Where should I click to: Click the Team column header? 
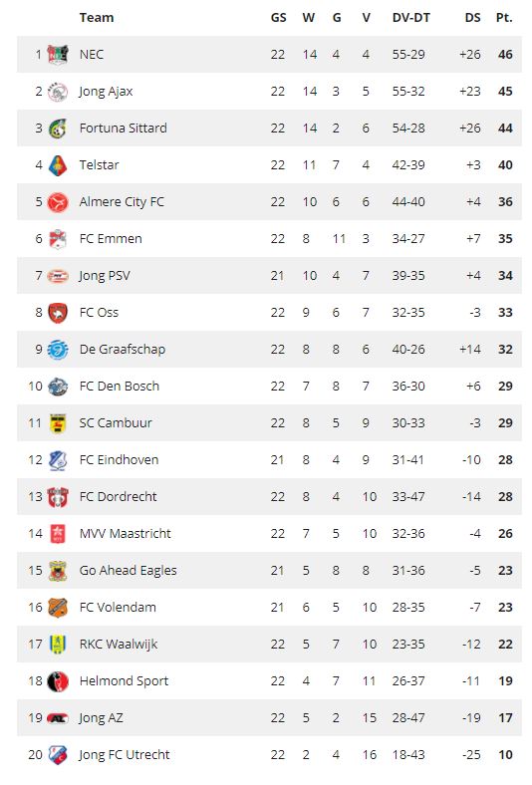coord(97,18)
